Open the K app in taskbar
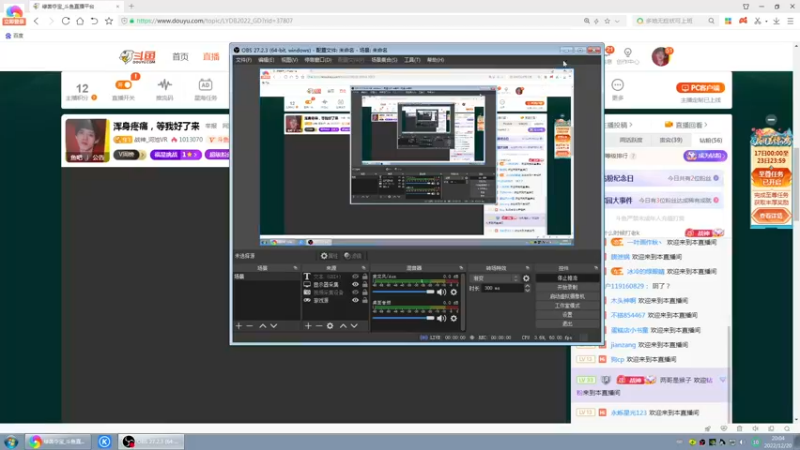800x450 pixels. click(105, 441)
